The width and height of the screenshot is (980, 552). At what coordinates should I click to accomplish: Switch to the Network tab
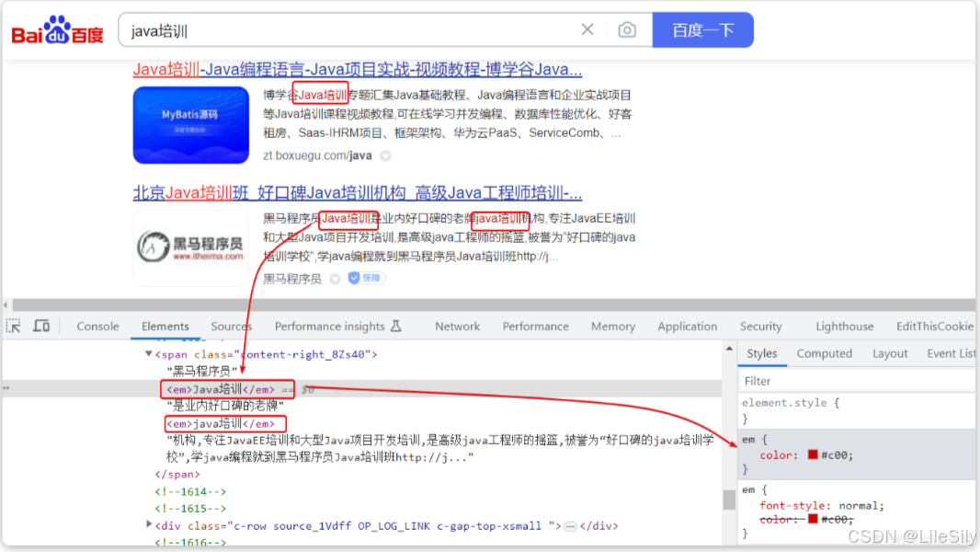458,327
